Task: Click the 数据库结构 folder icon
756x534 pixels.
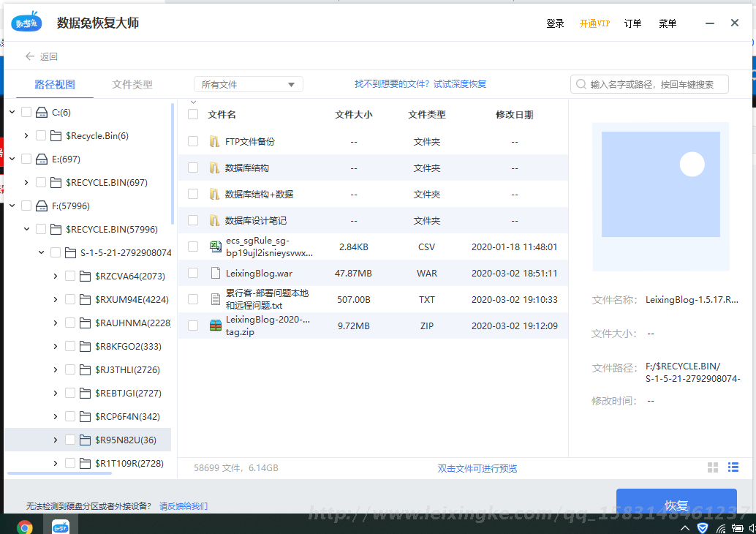Action: click(214, 168)
